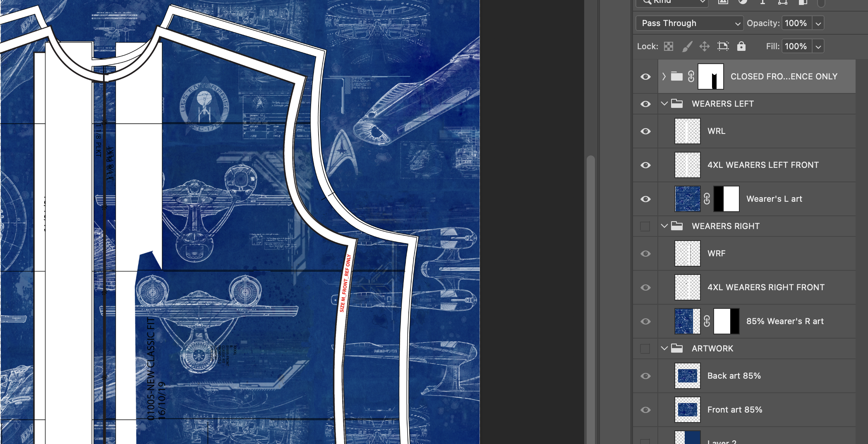Open the Pass Through blend mode dropdown
The image size is (868, 444).
tap(689, 23)
